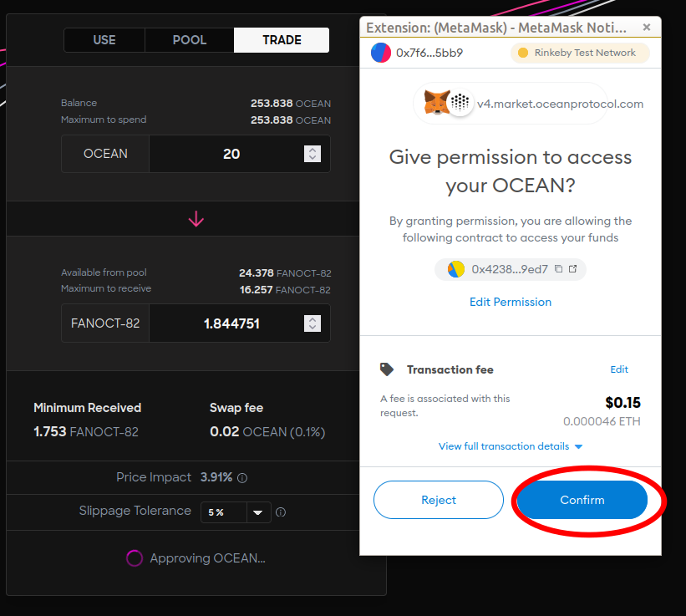Click the Approving OCEAN spinner icon
Screen dimensions: 686x616
[135, 557]
